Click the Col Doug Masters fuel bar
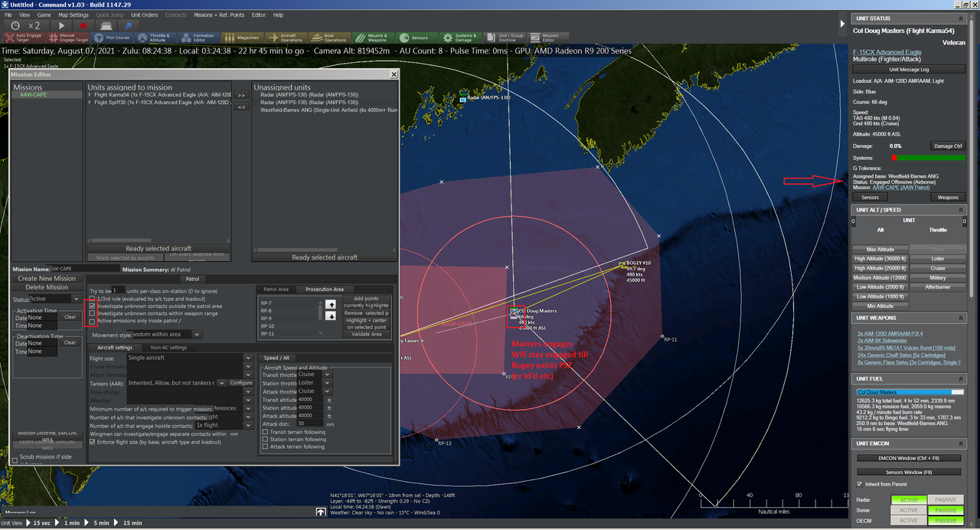The height and width of the screenshot is (530, 980). click(908, 392)
